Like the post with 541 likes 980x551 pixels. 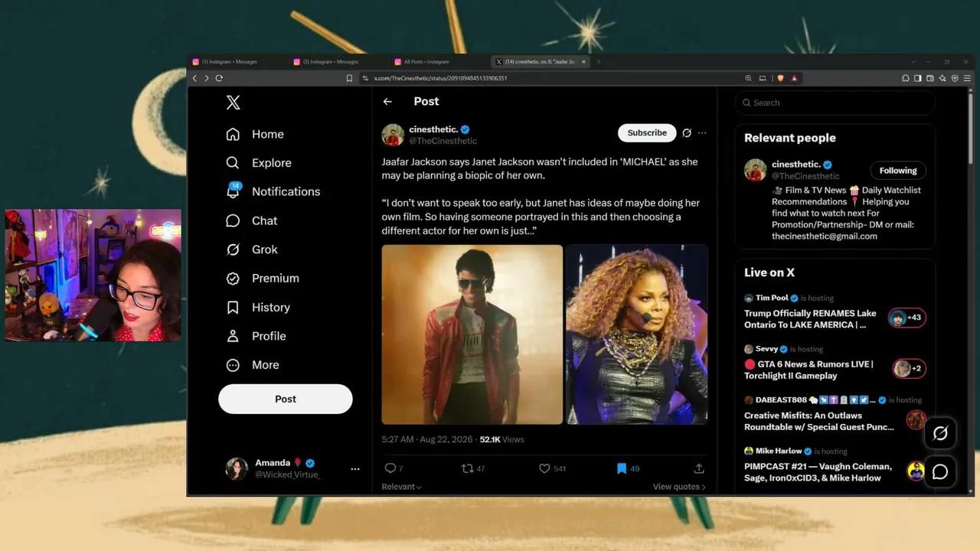point(552,468)
